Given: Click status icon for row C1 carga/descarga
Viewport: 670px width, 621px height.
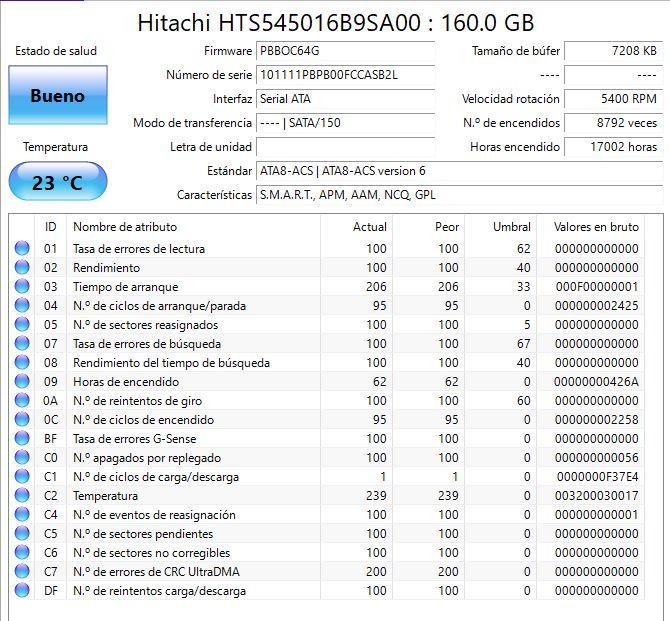Looking at the screenshot, I should [x=22, y=477].
